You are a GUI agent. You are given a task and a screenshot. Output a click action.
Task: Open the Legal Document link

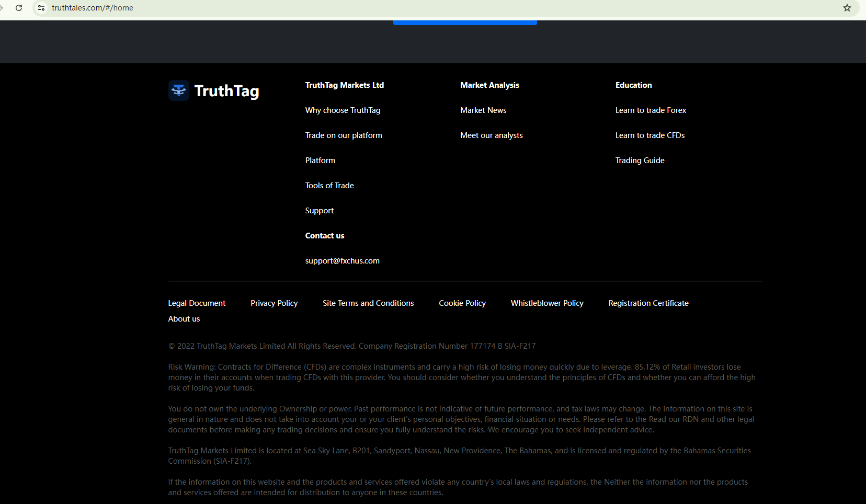click(x=197, y=303)
